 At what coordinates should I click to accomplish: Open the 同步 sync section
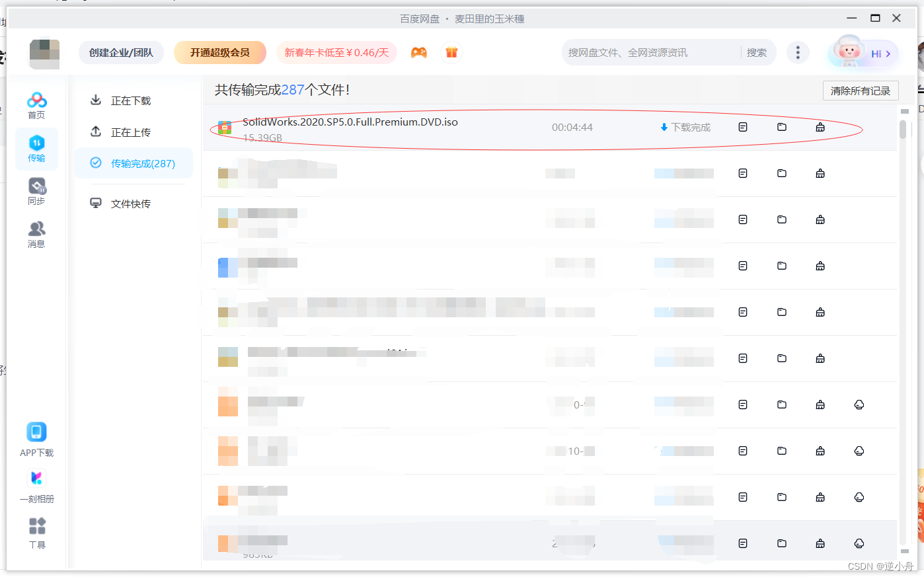point(36,192)
